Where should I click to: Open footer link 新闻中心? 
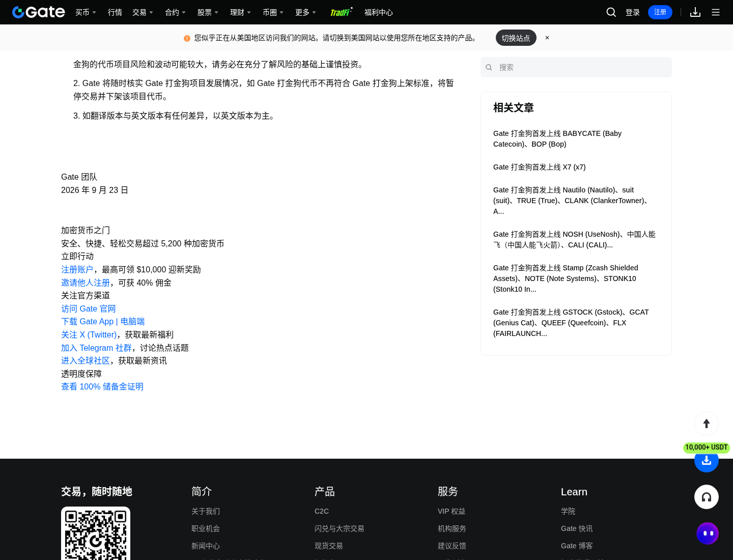point(206,546)
